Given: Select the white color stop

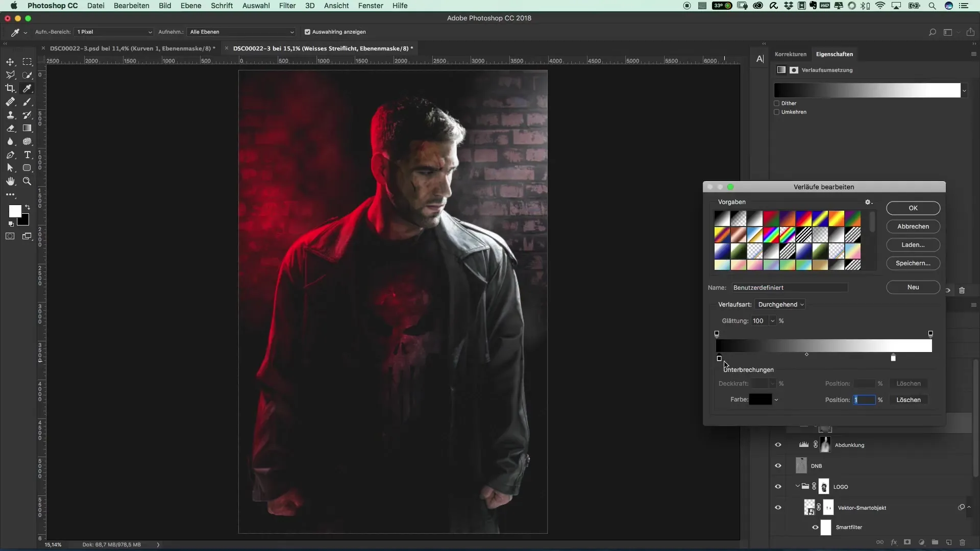Looking at the screenshot, I should point(893,358).
